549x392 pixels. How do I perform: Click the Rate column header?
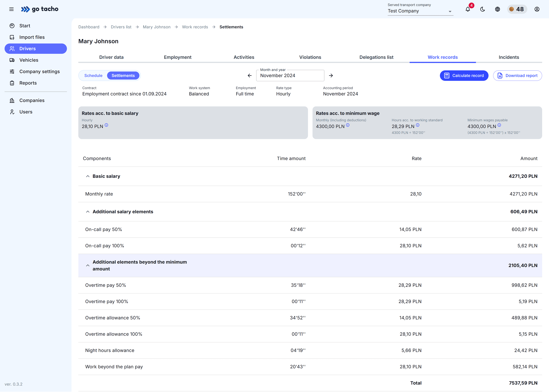point(416,159)
